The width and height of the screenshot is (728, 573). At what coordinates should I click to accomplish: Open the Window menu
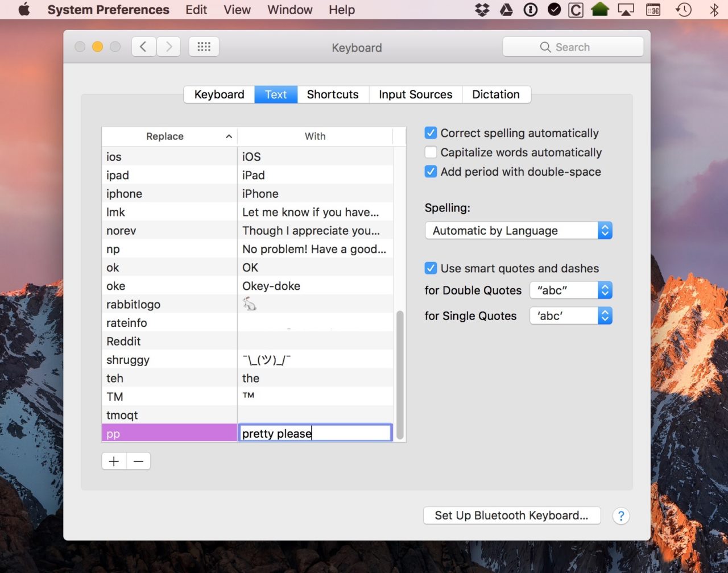point(290,10)
